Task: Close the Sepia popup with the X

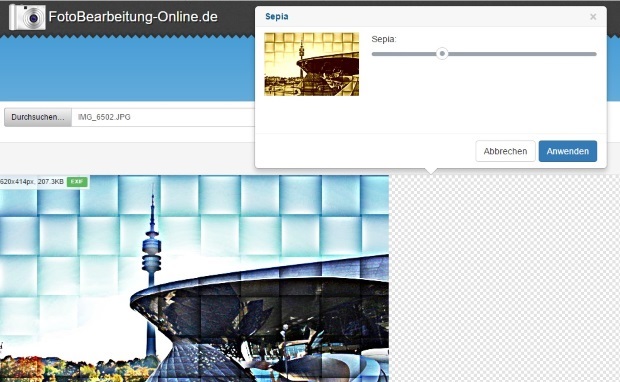Action: [593, 17]
